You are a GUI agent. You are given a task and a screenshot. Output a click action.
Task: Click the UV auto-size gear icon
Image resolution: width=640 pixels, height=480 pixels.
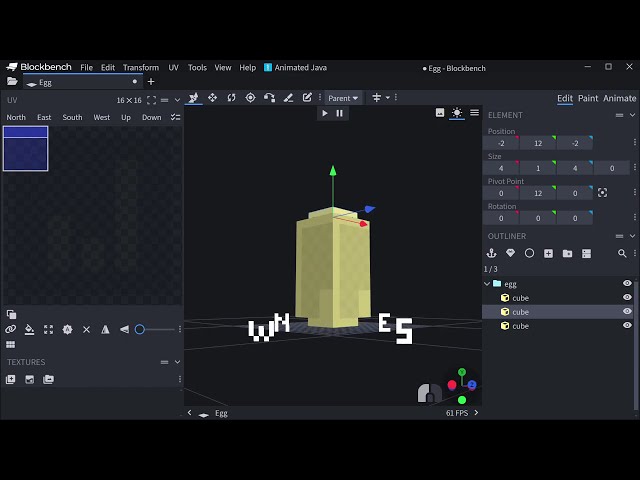(x=67, y=329)
